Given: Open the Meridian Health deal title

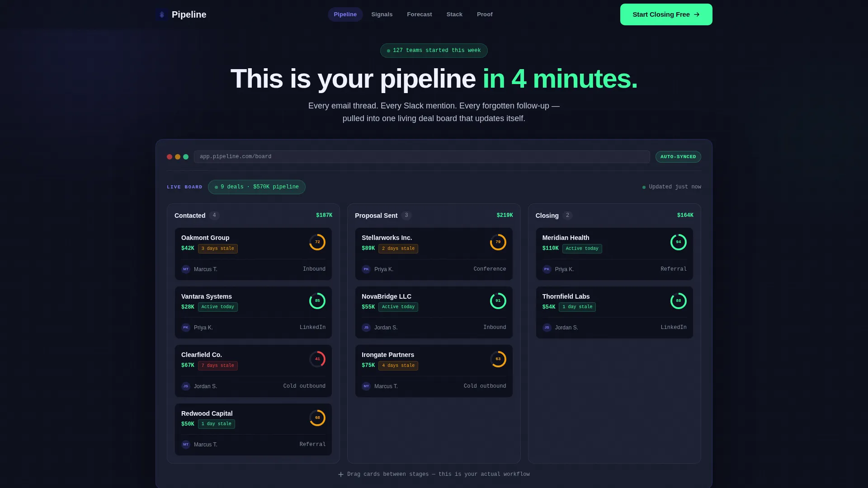Looking at the screenshot, I should point(566,238).
